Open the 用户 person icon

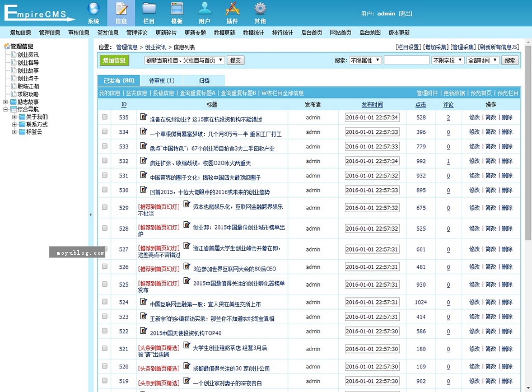pyautogui.click(x=204, y=9)
